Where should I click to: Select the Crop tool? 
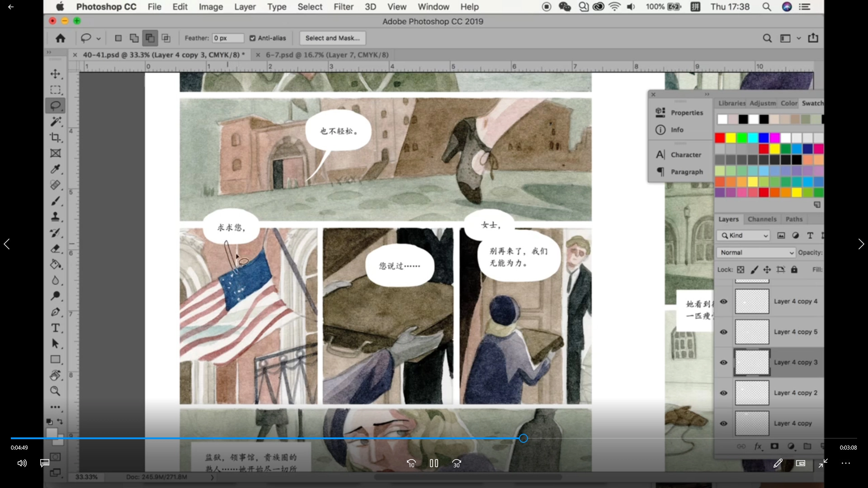pos(55,137)
